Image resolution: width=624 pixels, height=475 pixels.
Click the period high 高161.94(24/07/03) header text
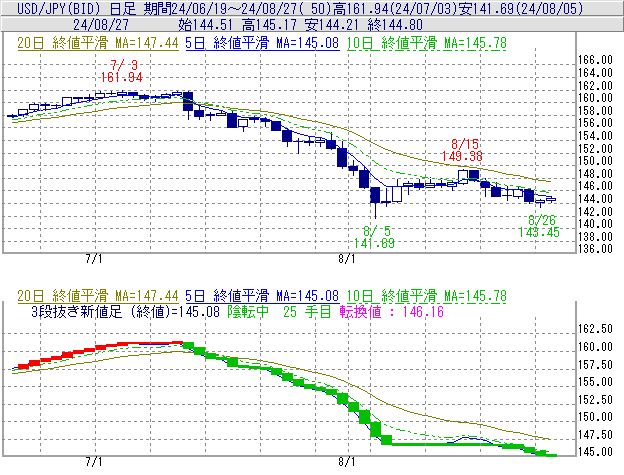click(x=395, y=8)
